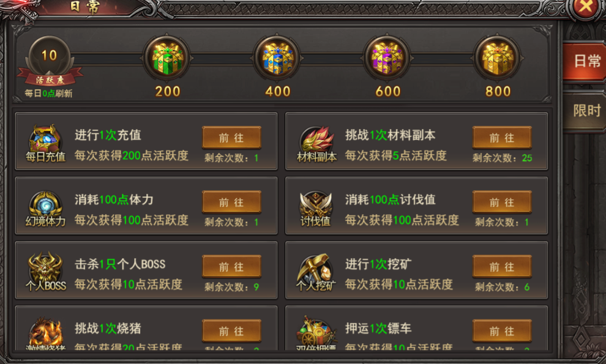
Task: Open the 前往 button for 进行1次挖矿
Action: point(502,267)
